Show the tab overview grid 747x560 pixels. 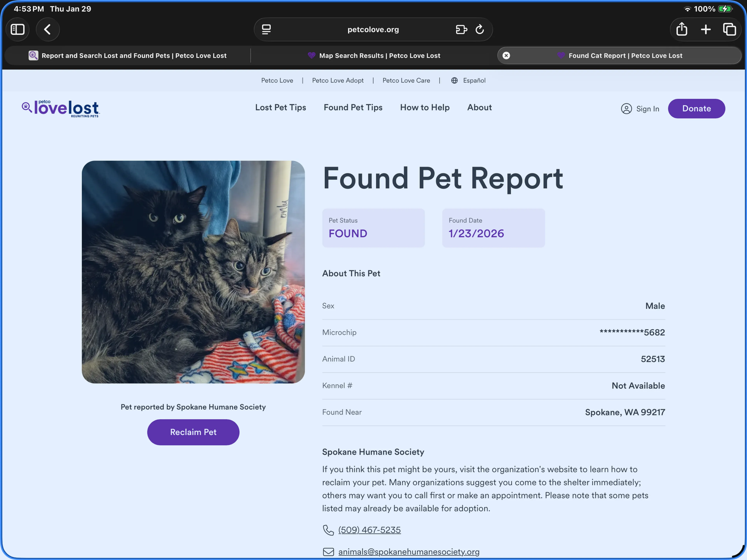click(x=729, y=29)
